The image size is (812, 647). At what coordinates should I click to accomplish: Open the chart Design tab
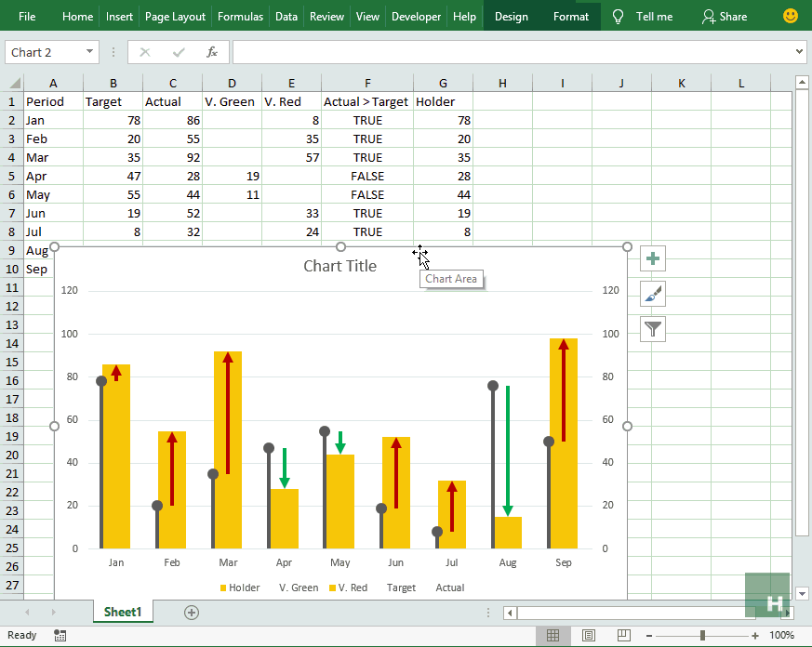tap(512, 17)
